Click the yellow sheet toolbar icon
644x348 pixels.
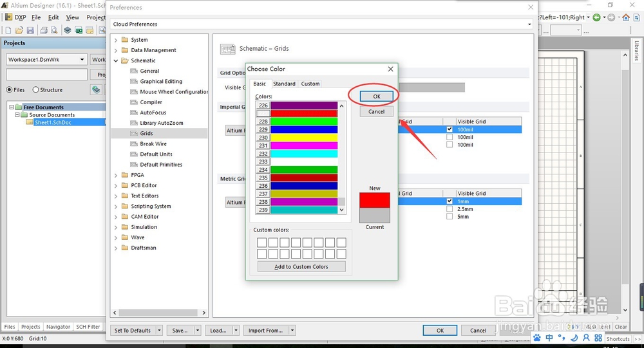pyautogui.click(x=89, y=30)
